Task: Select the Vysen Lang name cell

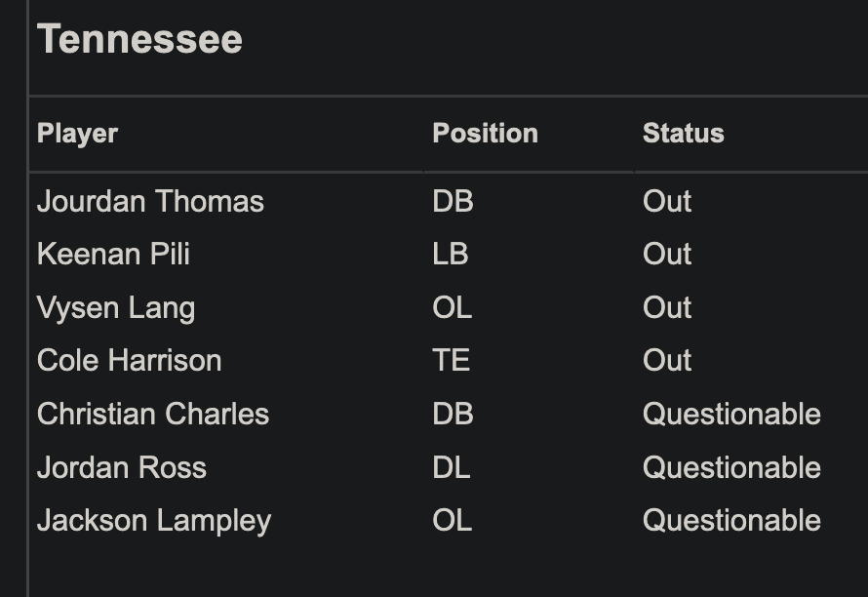Action: 116,308
